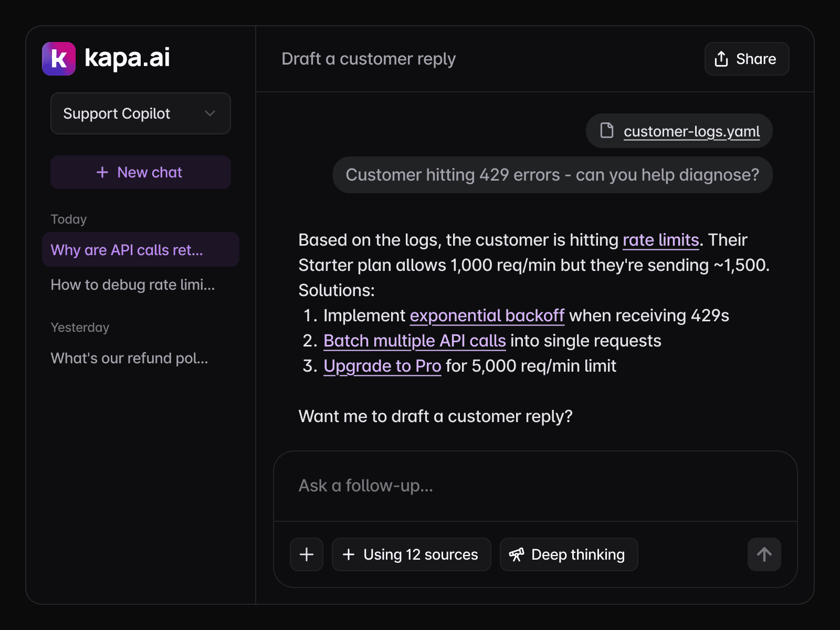Open the 'Batch multiple API calls' link
This screenshot has width=840, height=630.
pos(414,341)
